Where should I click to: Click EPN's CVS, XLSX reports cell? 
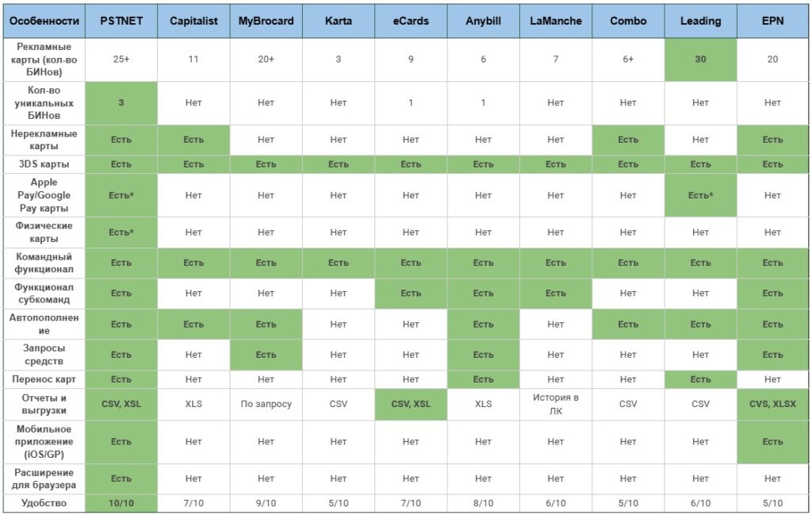(772, 404)
